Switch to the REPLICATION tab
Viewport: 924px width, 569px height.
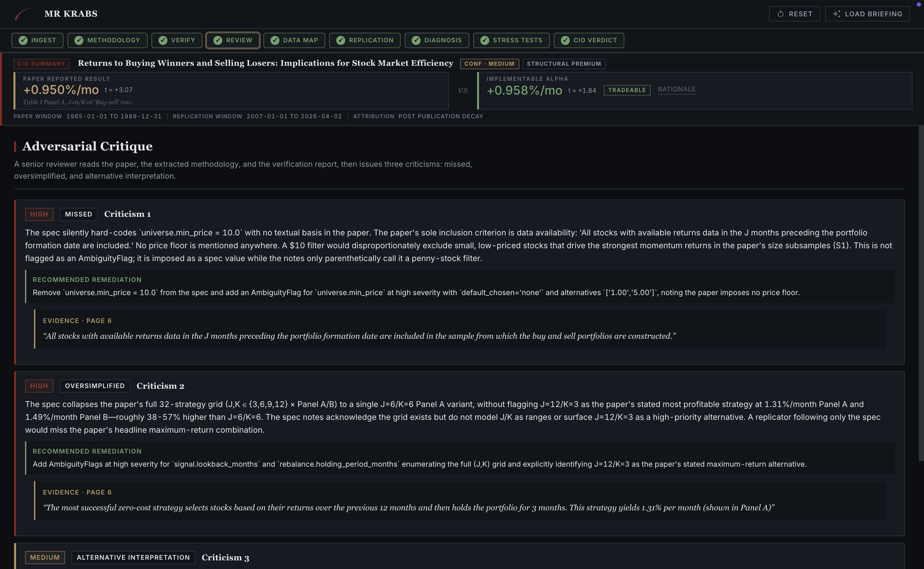click(364, 40)
